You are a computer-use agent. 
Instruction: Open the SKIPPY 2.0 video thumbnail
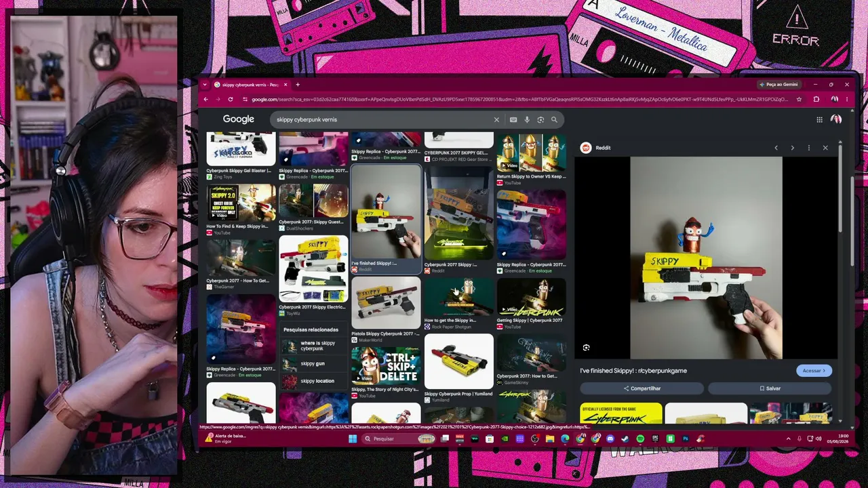[x=241, y=203]
